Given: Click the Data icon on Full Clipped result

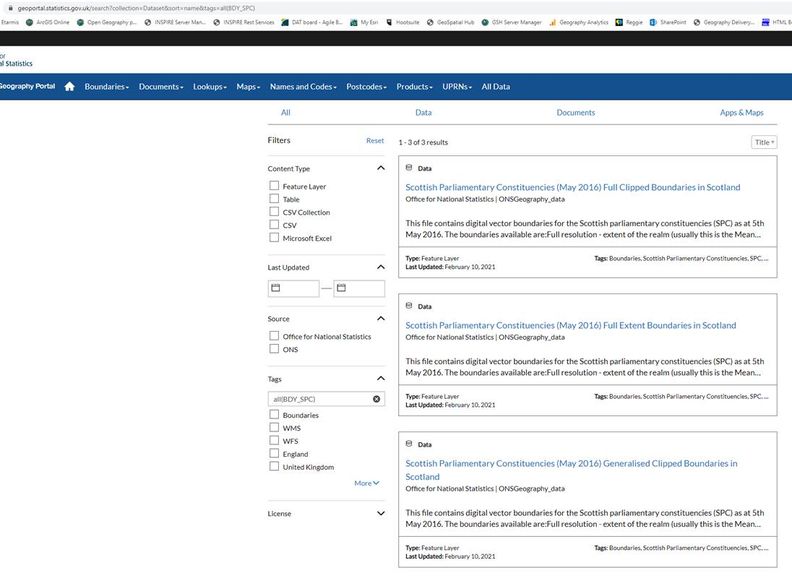Looking at the screenshot, I should coord(409,168).
